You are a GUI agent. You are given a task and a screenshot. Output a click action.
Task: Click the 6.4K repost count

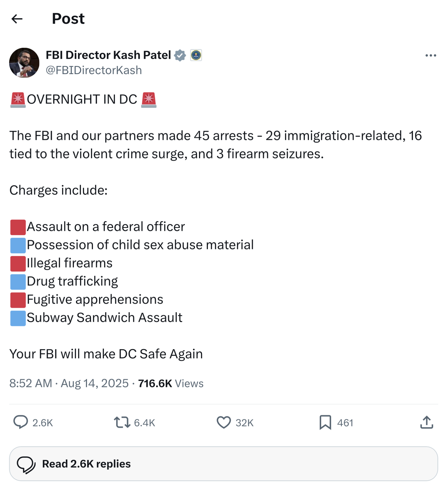click(x=144, y=423)
